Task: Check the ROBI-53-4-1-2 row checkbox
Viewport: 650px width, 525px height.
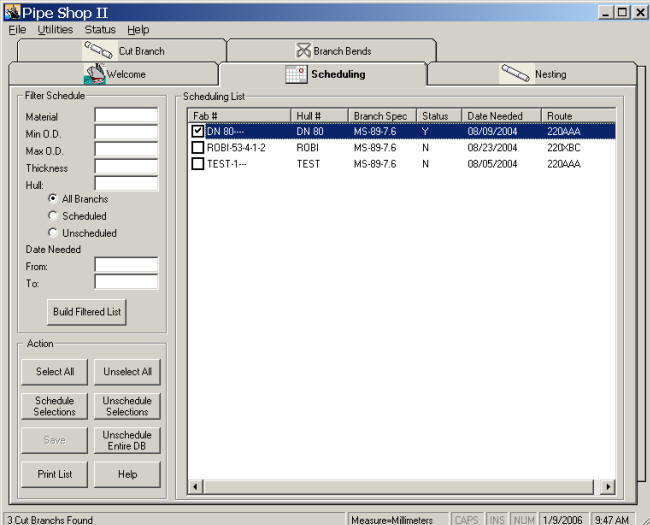Action: click(198, 148)
